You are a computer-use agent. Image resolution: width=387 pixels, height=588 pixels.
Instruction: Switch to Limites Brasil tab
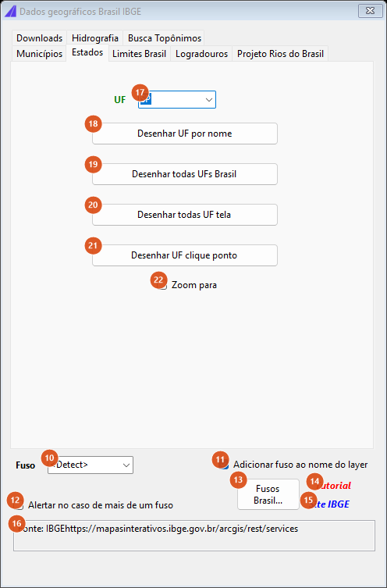click(x=140, y=54)
